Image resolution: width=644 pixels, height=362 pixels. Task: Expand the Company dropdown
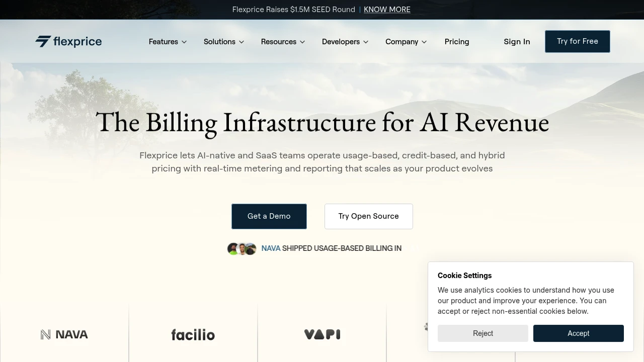(x=406, y=42)
